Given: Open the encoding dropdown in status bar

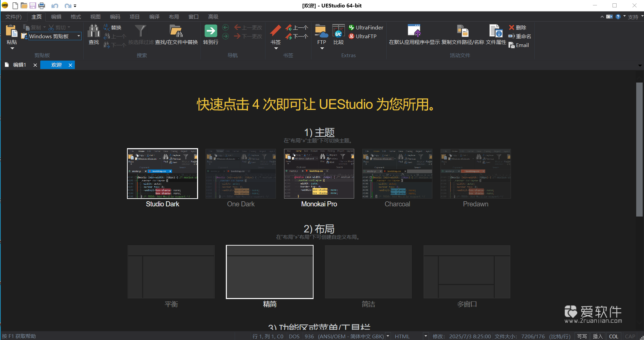Looking at the screenshot, I should pos(388,336).
